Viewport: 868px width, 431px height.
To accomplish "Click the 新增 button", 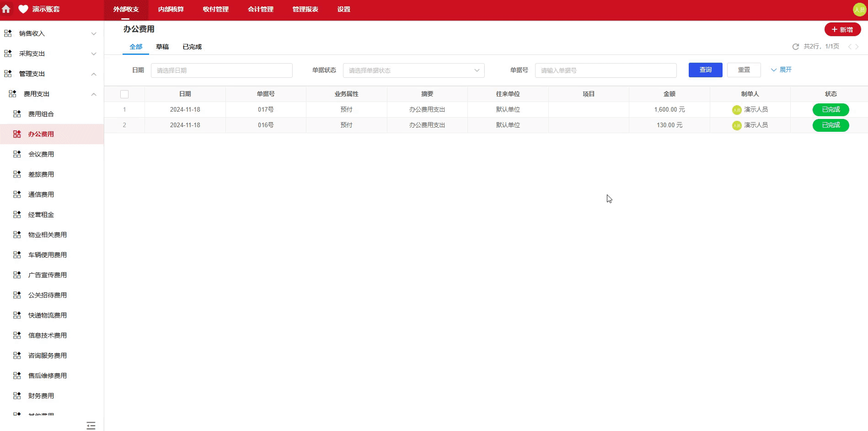I will pos(842,29).
